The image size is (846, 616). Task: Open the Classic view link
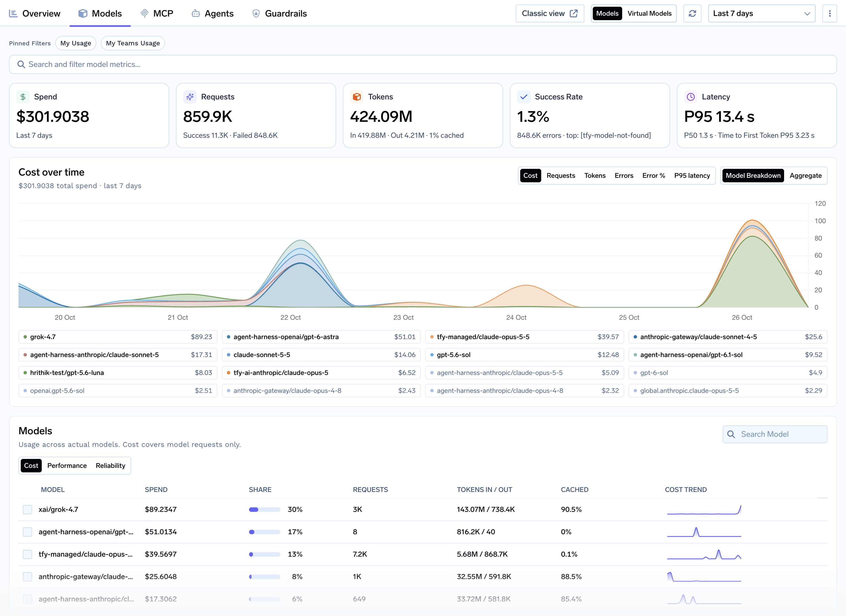pos(550,13)
